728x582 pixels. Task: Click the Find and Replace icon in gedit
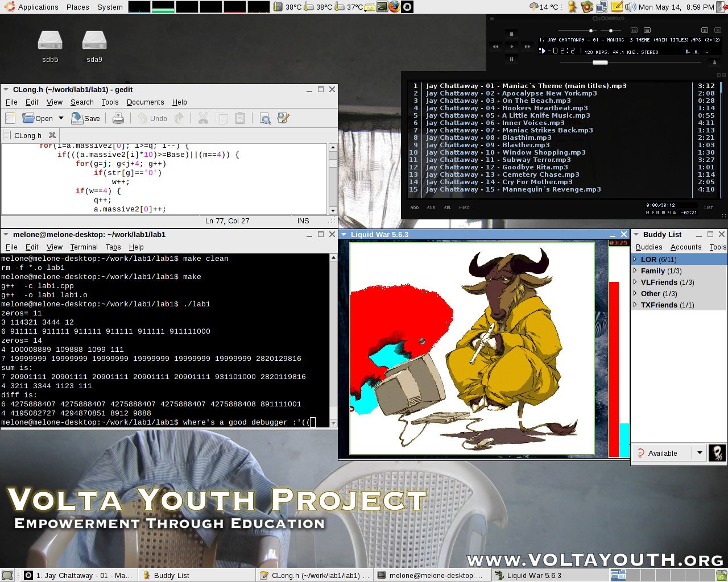tap(283, 118)
